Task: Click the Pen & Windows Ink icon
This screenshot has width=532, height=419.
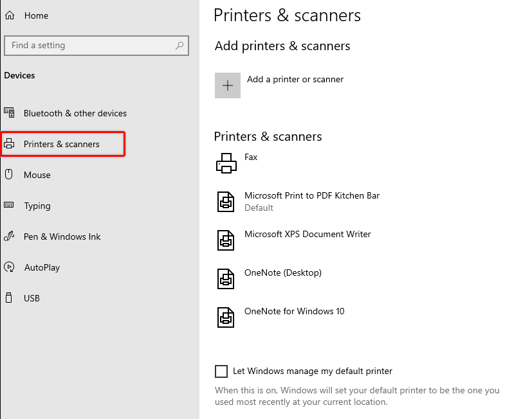Action: click(x=9, y=236)
